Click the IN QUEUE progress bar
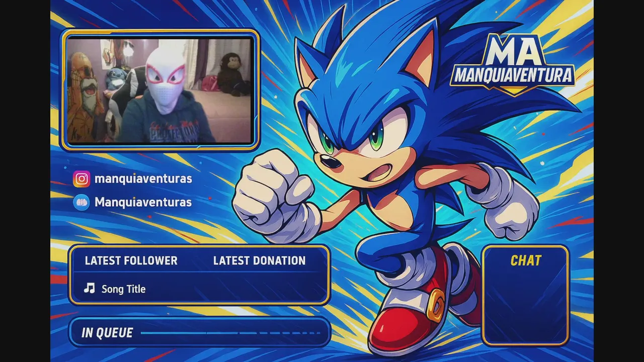644x362 pixels. [231, 333]
